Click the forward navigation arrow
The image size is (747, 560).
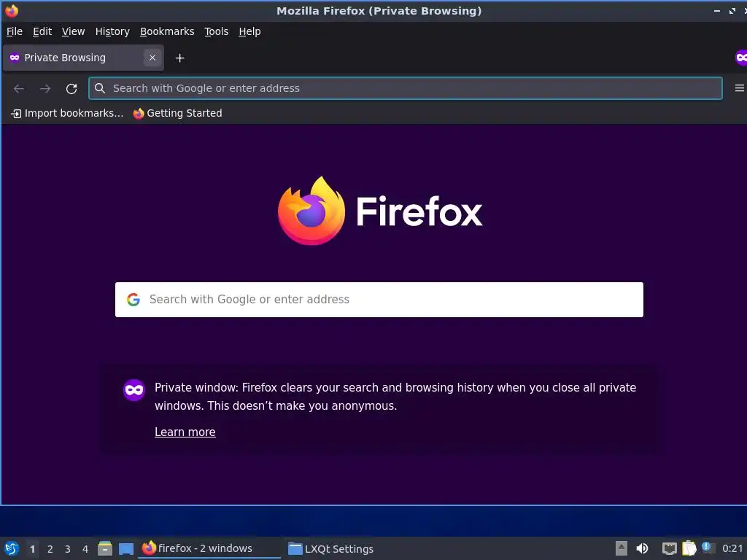(45, 88)
